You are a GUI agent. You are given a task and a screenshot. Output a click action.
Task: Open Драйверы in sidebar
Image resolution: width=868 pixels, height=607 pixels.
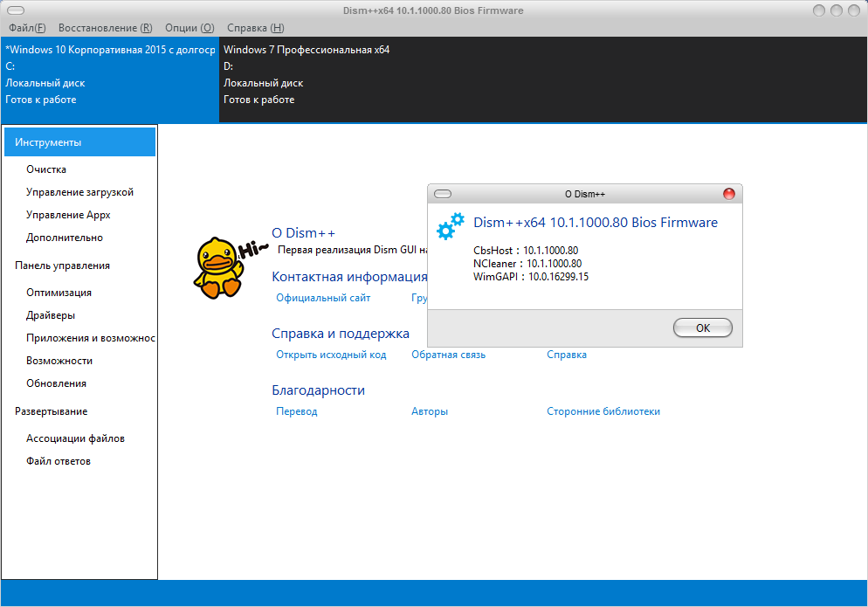point(51,315)
